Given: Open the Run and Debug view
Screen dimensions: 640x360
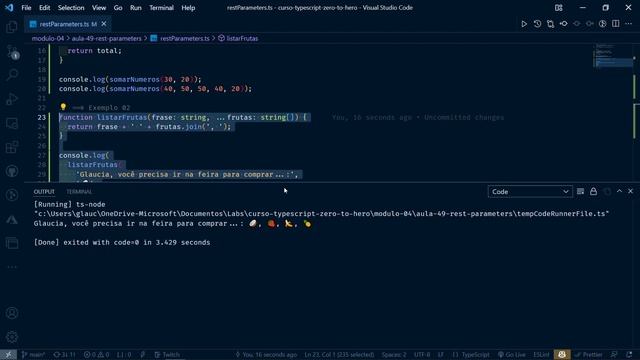Looking at the screenshot, I should pos(12,99).
